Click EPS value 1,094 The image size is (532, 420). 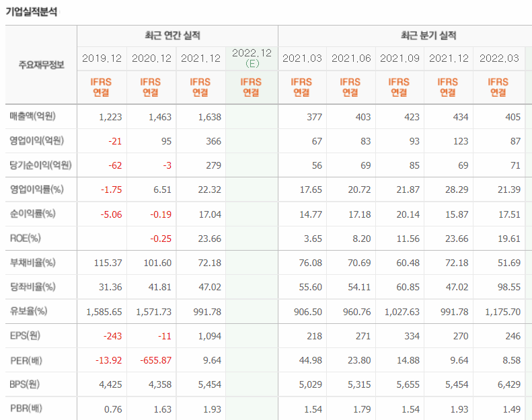point(210,336)
